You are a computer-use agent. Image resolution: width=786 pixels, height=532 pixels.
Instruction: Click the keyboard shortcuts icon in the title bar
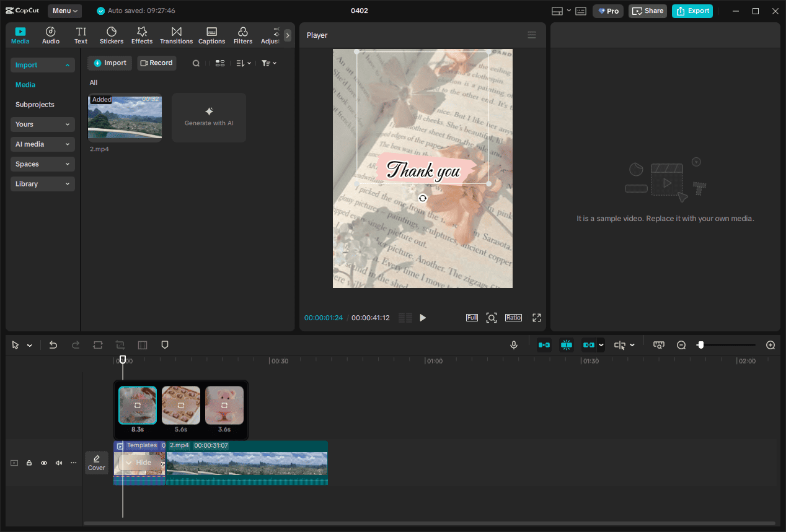tap(580, 11)
